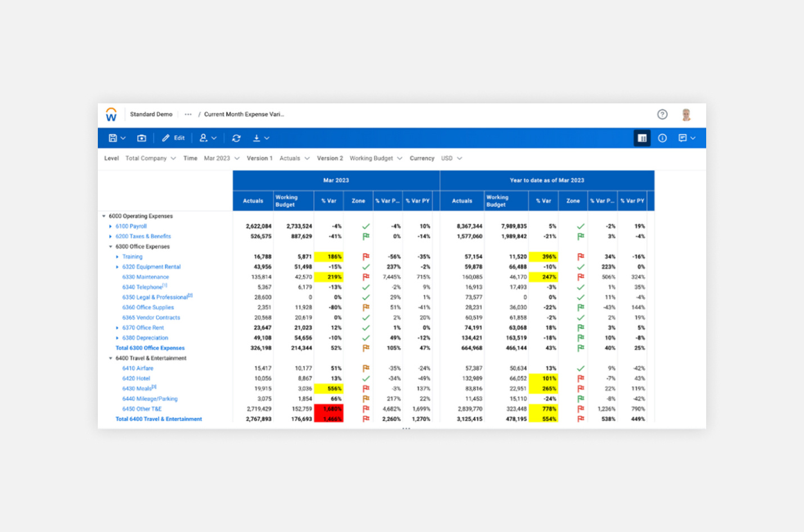
Task: Select the sheet grid view icon
Action: tap(642, 138)
